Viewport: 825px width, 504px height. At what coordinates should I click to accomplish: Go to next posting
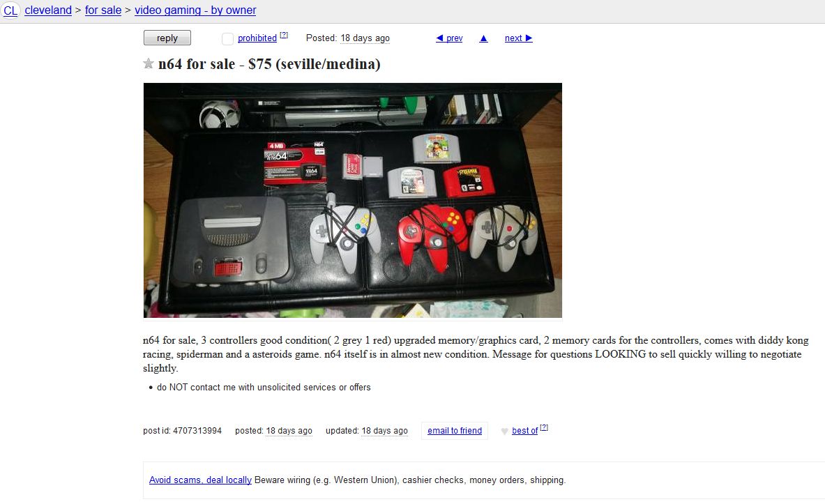[x=519, y=38]
